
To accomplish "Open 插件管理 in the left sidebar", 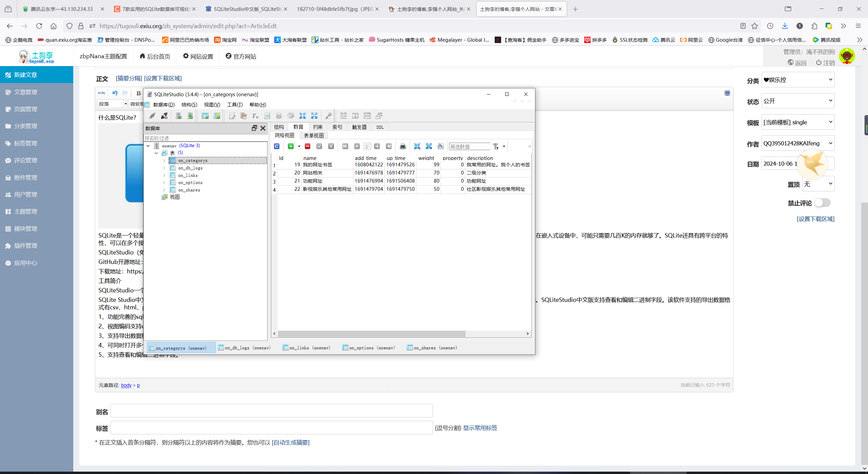I will point(37,246).
